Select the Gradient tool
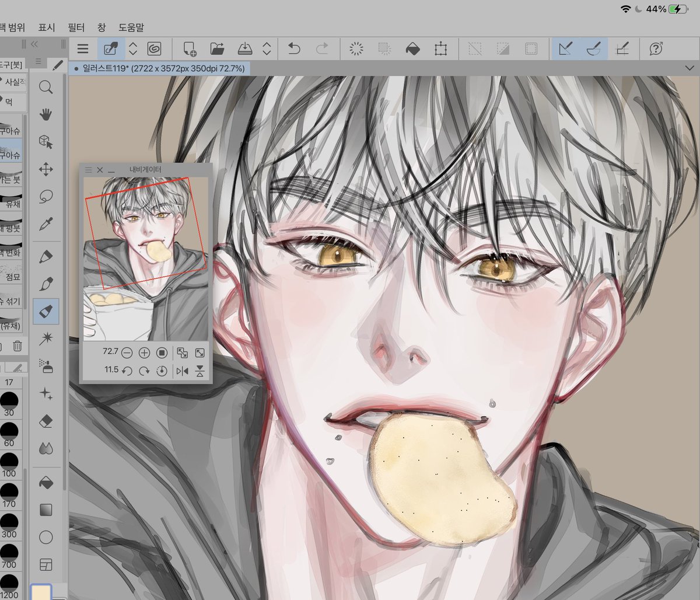This screenshot has height=600, width=700. [x=45, y=510]
